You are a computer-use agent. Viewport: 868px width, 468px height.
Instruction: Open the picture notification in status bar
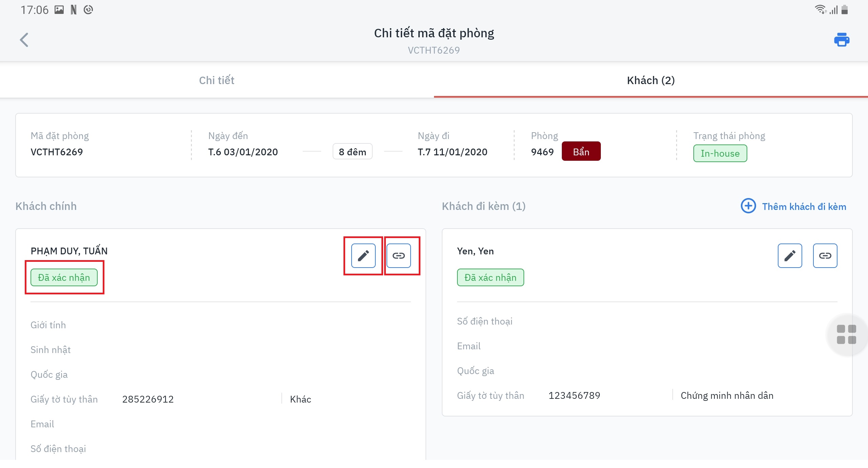click(x=59, y=10)
